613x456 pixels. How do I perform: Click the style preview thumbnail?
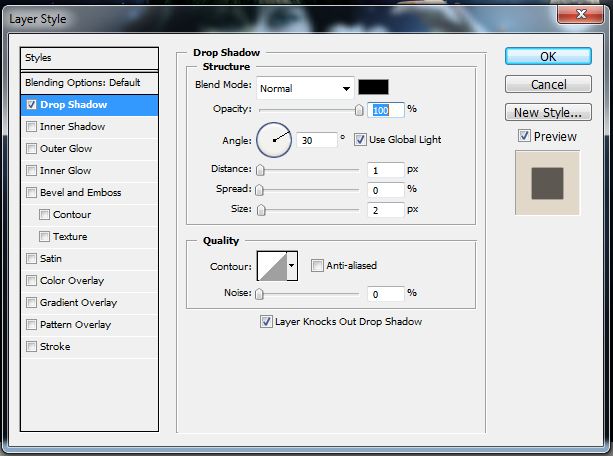pyautogui.click(x=547, y=183)
